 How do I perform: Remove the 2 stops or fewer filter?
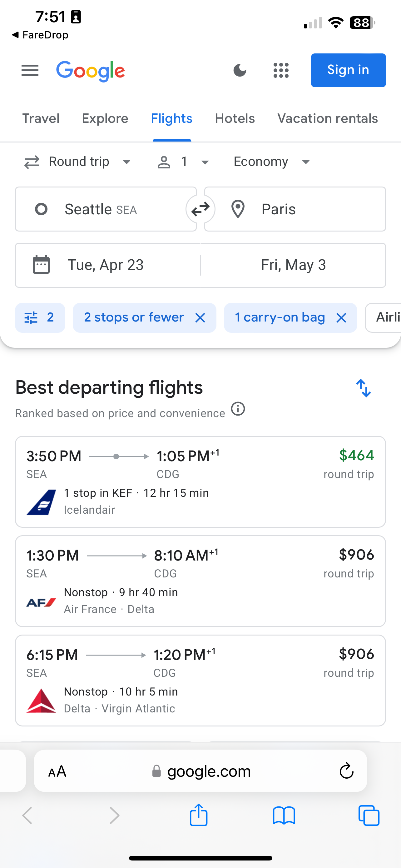coord(200,317)
